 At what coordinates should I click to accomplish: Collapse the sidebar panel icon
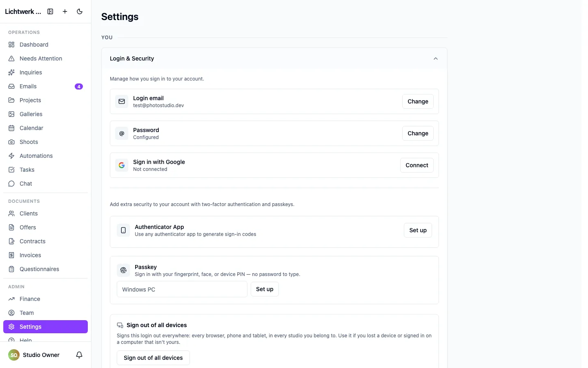pyautogui.click(x=50, y=11)
